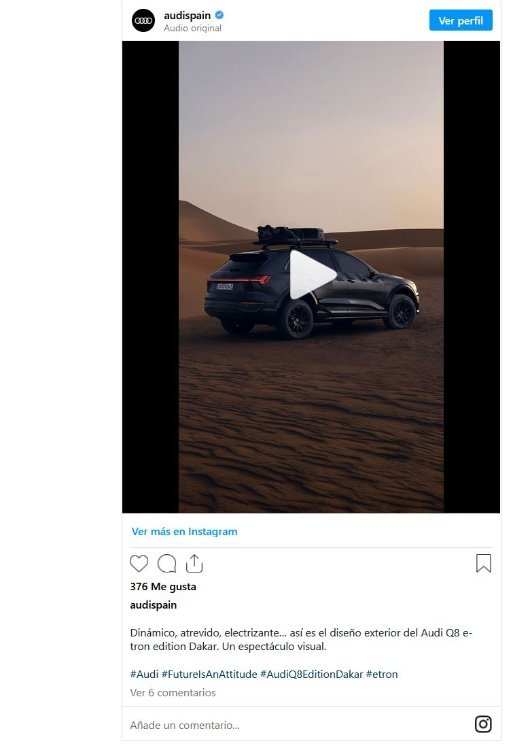Viewport: 513px width, 750px height.
Task: Click the #AudiQ8EditionDakar hashtag
Action: click(312, 674)
